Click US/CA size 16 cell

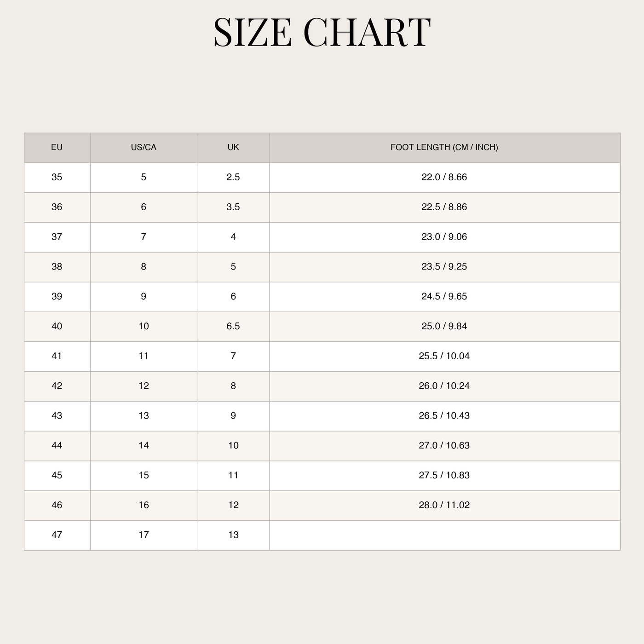click(x=144, y=506)
